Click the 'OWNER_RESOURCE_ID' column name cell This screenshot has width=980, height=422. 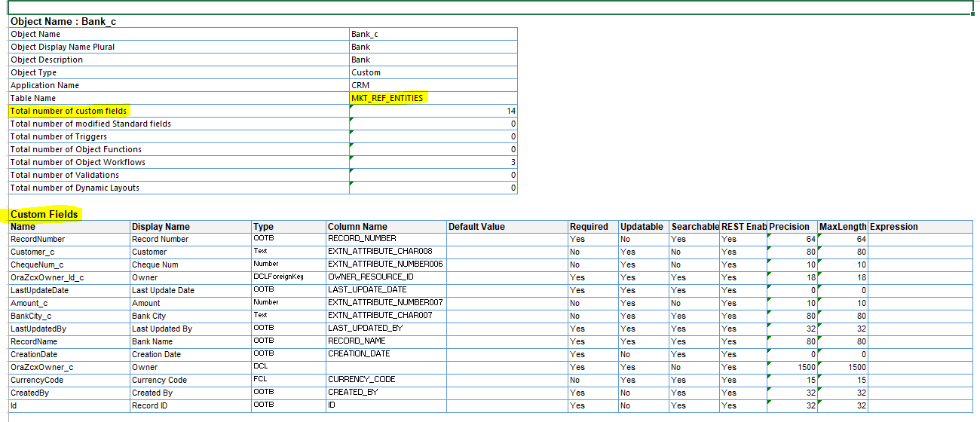pos(386,277)
